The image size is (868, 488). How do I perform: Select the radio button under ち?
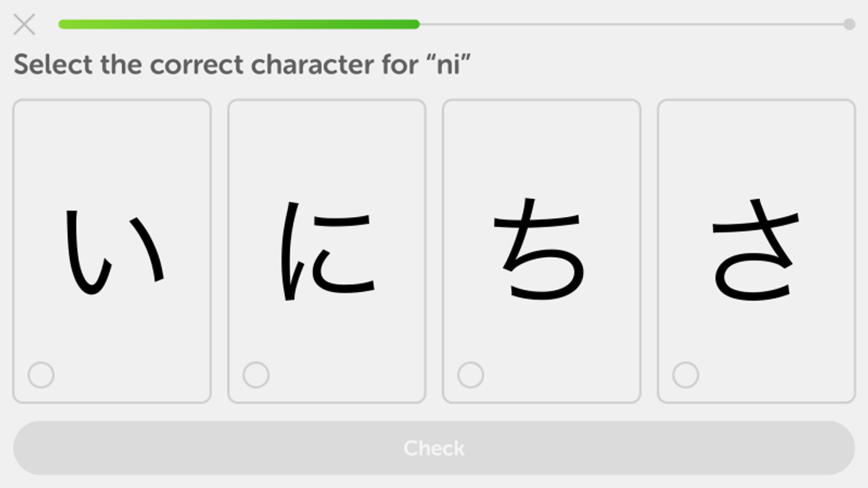click(470, 375)
